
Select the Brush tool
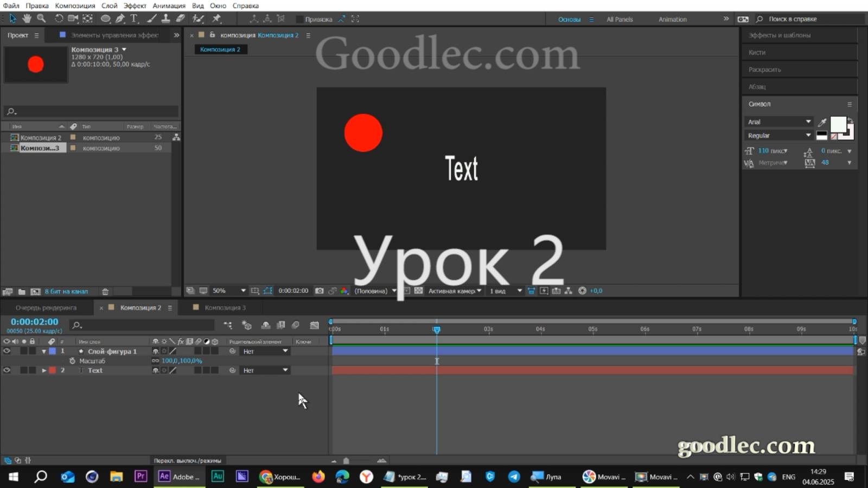tap(151, 18)
